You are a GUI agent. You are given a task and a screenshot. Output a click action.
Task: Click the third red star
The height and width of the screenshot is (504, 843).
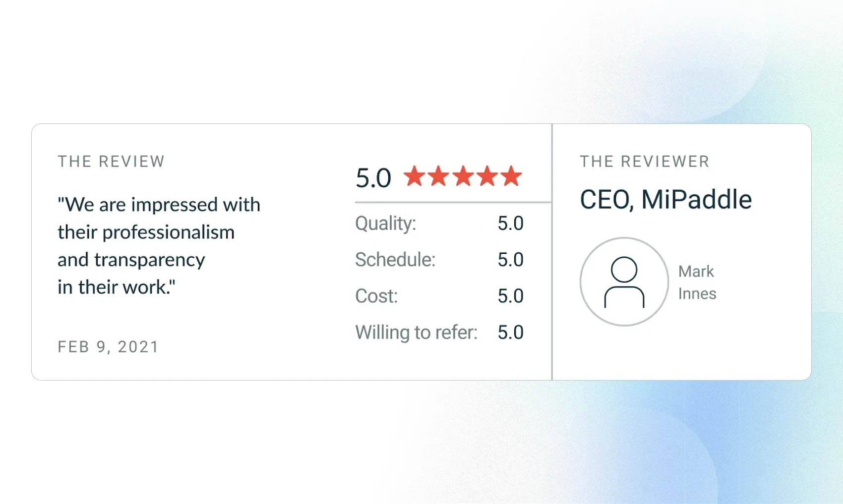click(463, 176)
